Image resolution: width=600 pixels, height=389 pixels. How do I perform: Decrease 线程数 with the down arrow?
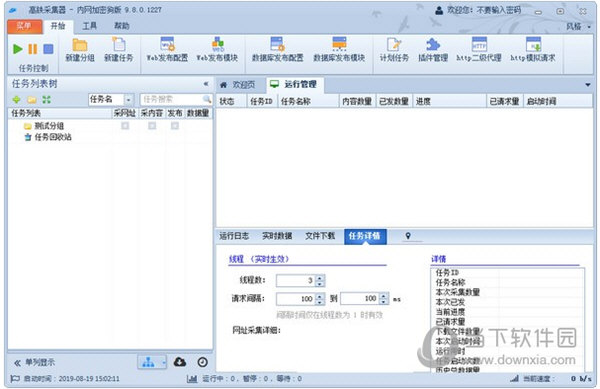[x=320, y=284]
